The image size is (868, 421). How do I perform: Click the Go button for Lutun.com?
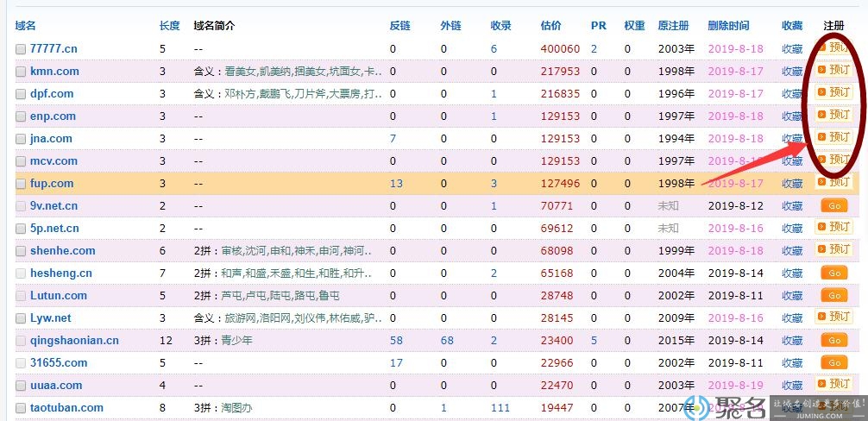[834, 295]
